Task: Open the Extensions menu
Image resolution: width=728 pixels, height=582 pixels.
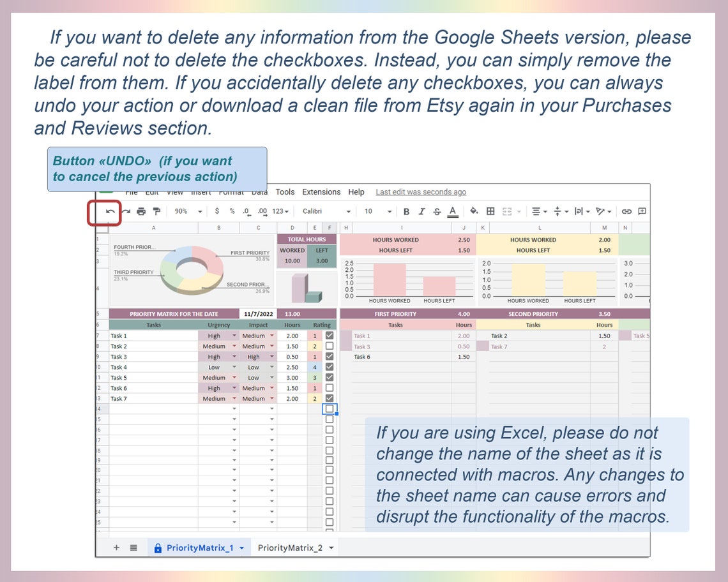Action: click(321, 192)
